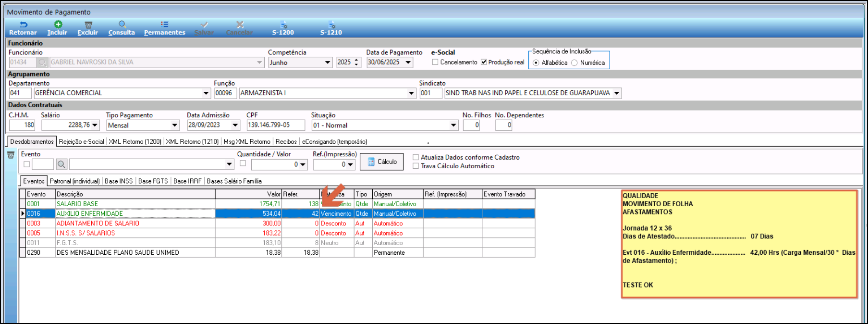Open the Data Admissão date dropdown
The width and height of the screenshot is (868, 324).
(235, 125)
